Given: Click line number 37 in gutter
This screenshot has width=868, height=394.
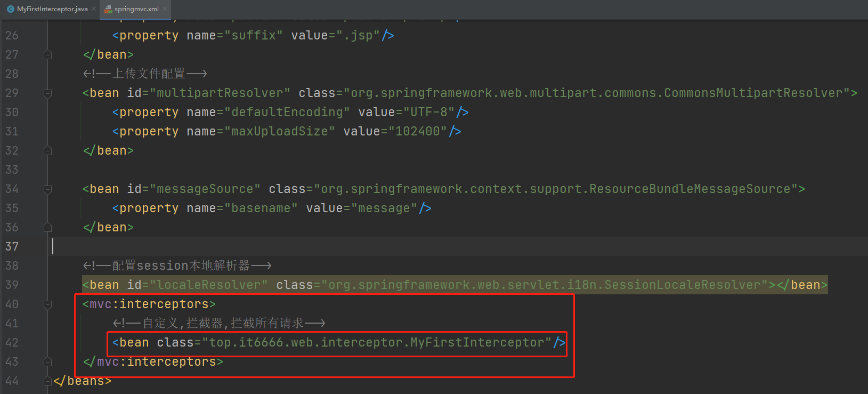Looking at the screenshot, I should [12, 246].
